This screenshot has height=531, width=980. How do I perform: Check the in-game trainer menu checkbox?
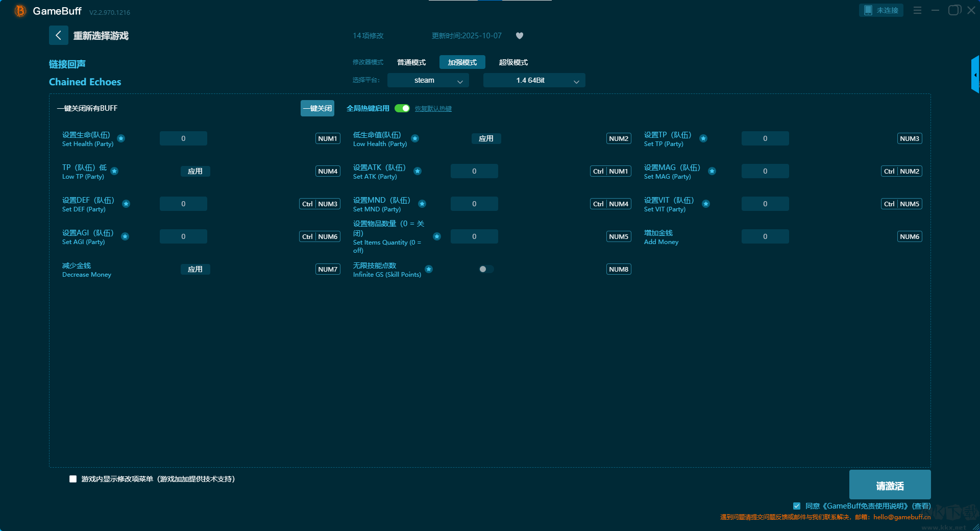[x=73, y=479]
